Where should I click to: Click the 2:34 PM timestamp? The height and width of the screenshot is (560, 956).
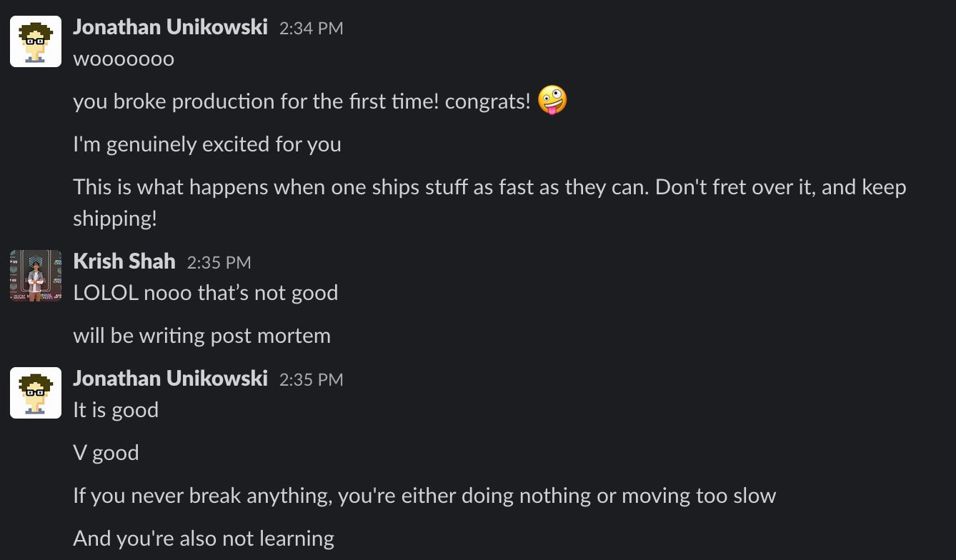tap(311, 29)
